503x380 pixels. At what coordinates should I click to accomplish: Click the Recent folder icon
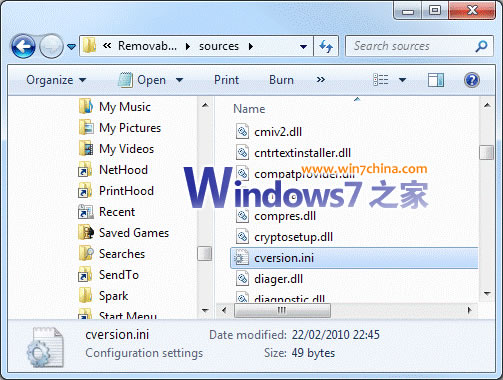point(85,212)
